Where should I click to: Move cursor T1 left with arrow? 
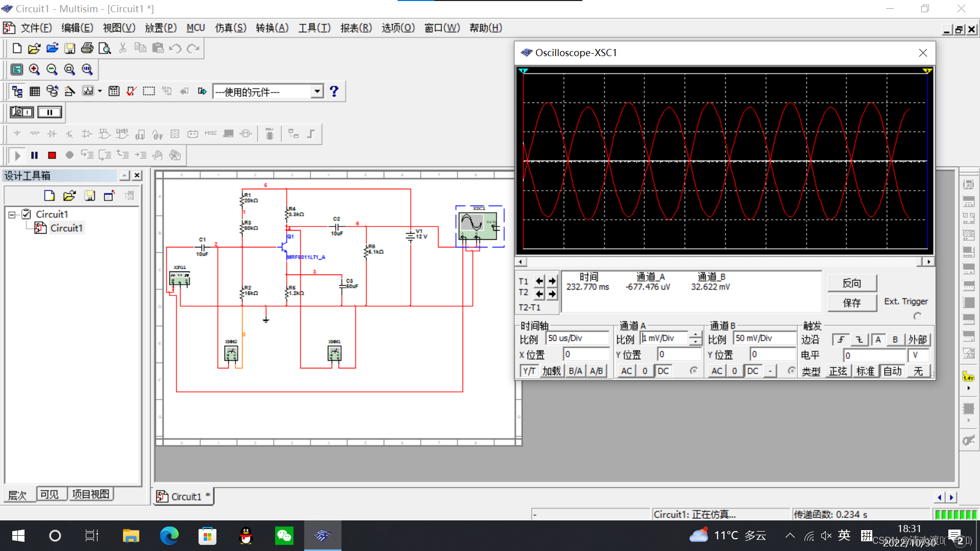(540, 281)
